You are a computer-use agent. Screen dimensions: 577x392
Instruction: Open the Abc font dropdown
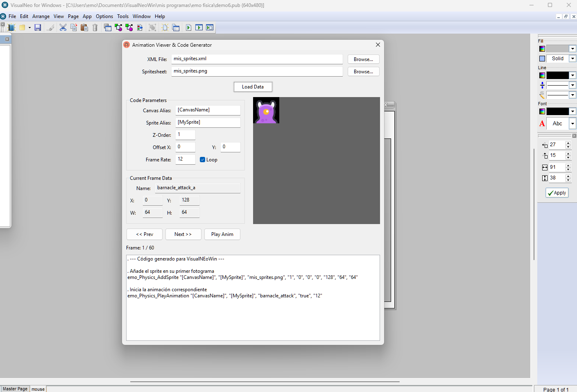tap(573, 123)
